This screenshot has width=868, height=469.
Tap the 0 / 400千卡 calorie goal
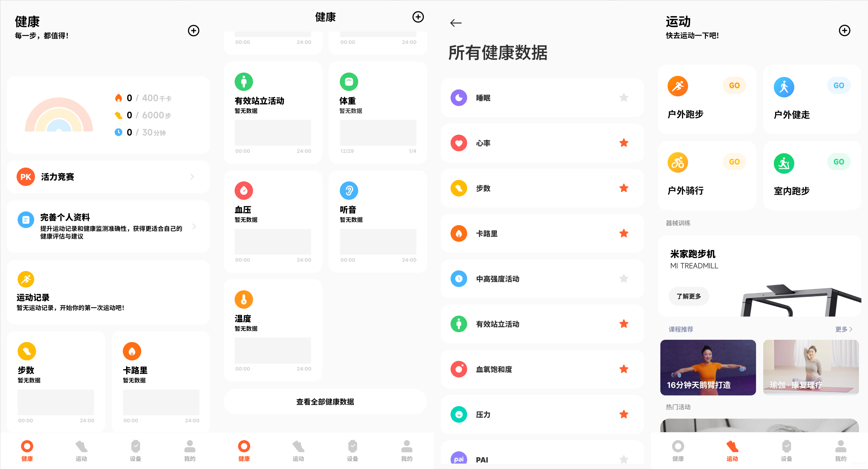pyautogui.click(x=143, y=98)
